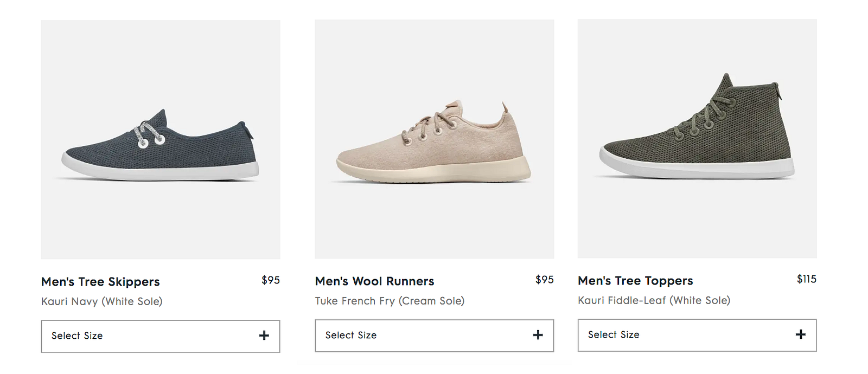Select Tuke French Fry (Cream Sole) text
The image size is (868, 374).
coord(390,301)
